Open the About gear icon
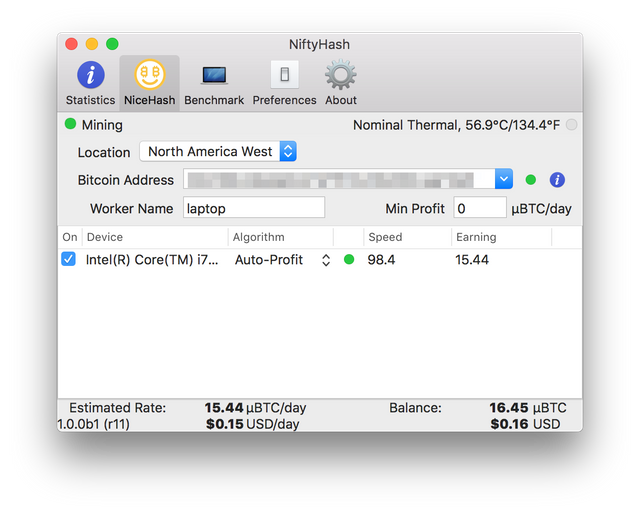 pyautogui.click(x=341, y=75)
